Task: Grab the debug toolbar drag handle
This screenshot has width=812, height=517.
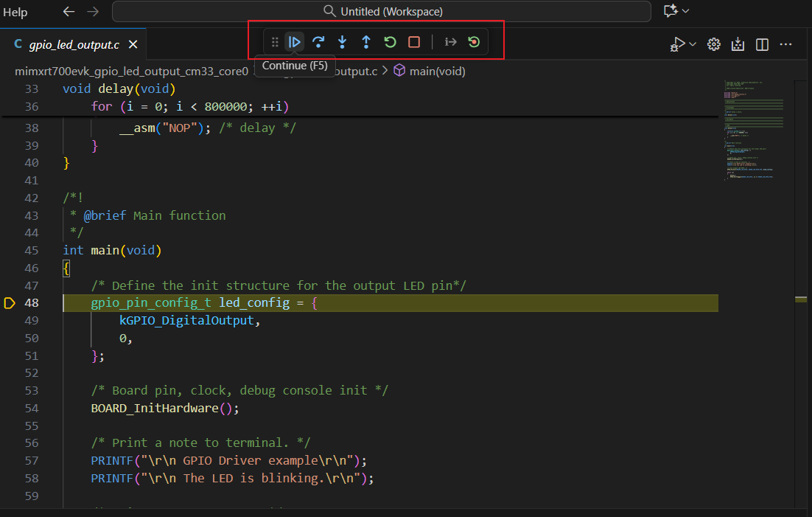Action: pyautogui.click(x=275, y=42)
